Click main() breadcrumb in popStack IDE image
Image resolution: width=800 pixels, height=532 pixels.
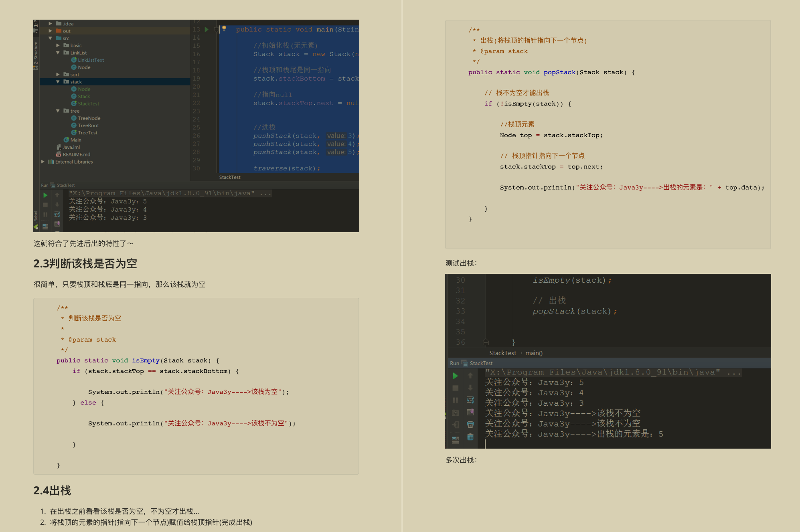tap(534, 353)
